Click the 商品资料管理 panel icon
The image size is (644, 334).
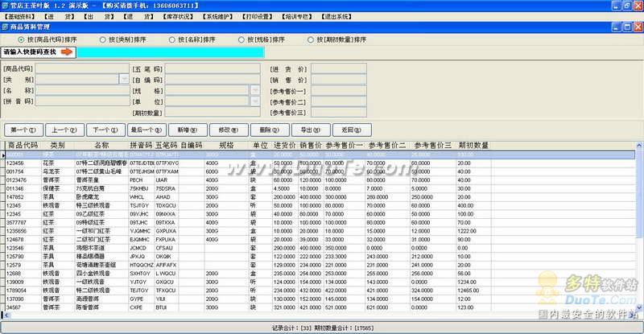[x=6, y=27]
